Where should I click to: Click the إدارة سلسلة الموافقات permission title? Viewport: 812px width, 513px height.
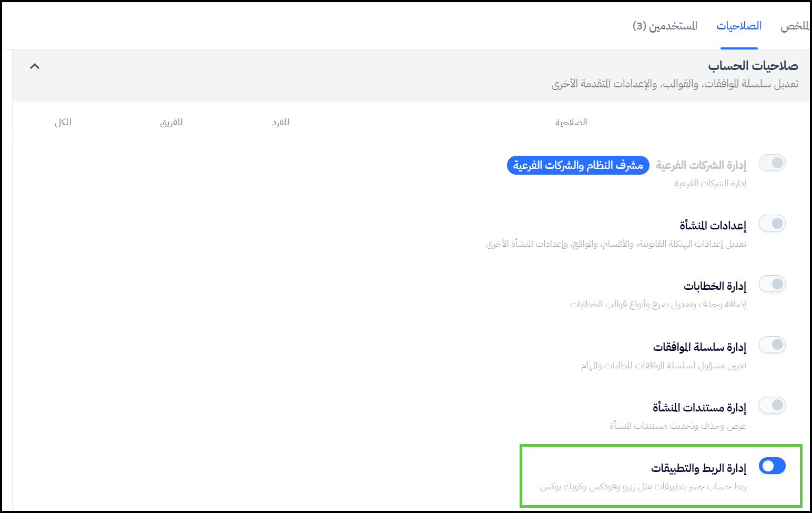699,347
